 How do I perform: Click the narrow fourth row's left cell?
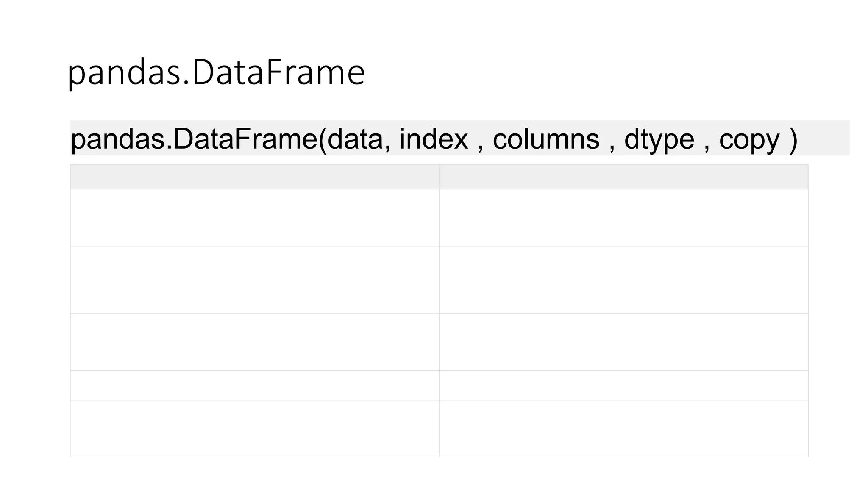point(254,385)
